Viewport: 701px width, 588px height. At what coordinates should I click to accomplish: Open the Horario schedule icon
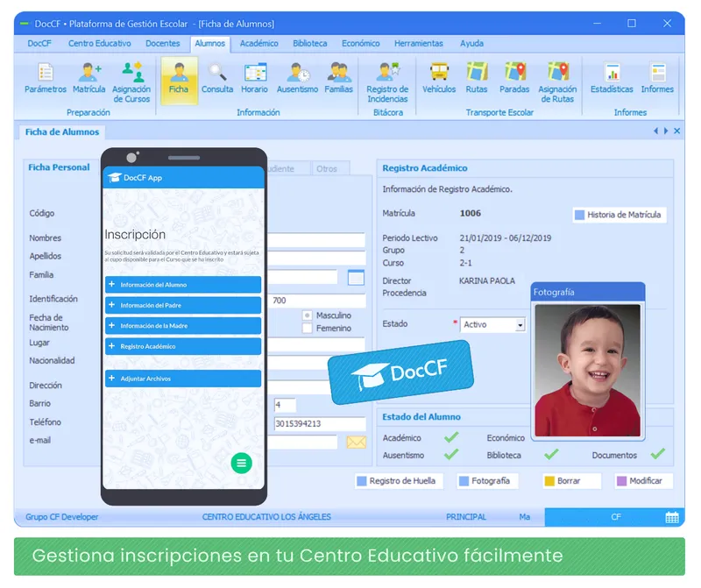pyautogui.click(x=254, y=78)
